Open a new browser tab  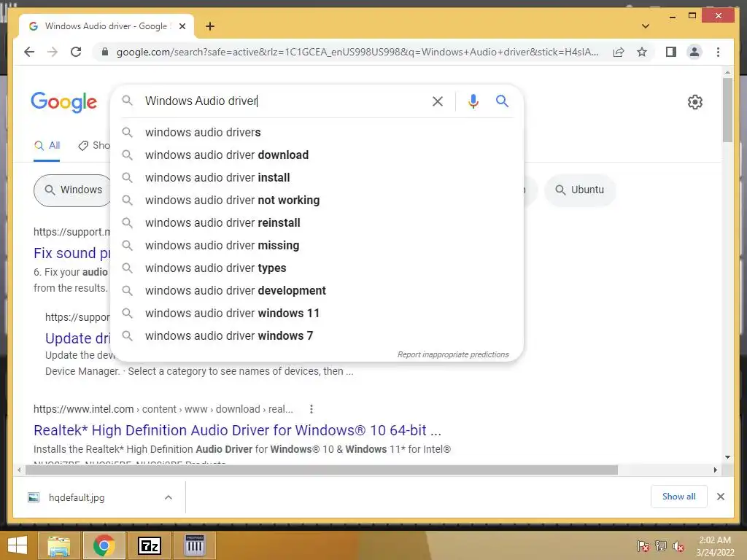(209, 26)
